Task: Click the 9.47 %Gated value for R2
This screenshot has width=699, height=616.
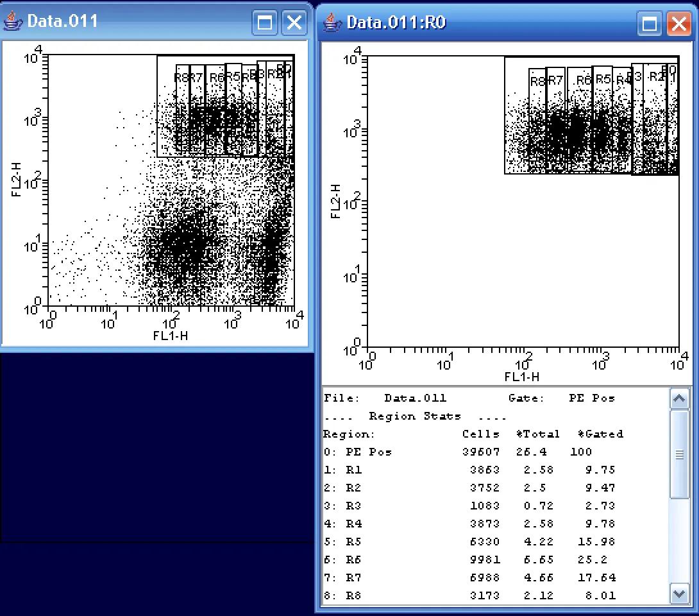Action: coord(600,488)
